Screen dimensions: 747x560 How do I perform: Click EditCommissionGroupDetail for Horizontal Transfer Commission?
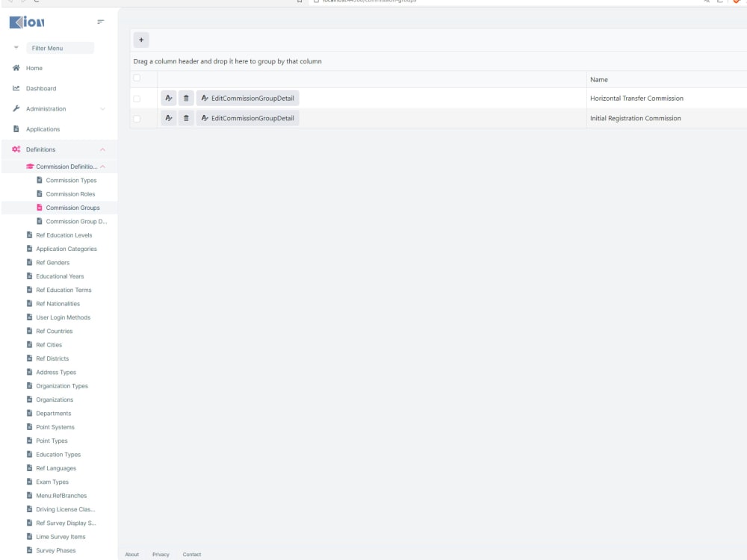coord(248,98)
